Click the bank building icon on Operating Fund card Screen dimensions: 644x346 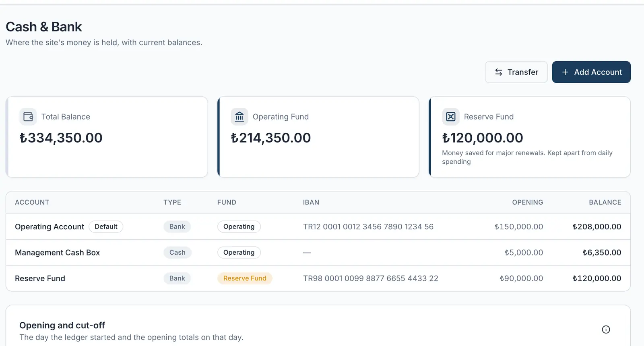[239, 117]
